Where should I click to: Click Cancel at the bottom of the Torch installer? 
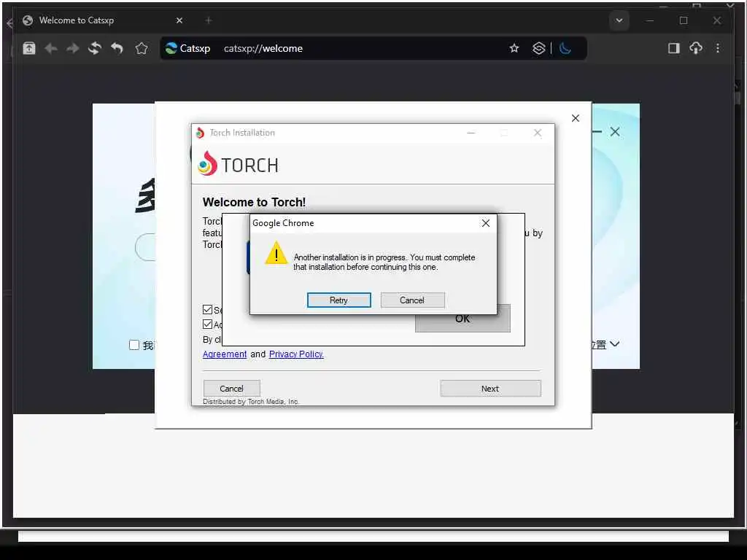[231, 389]
